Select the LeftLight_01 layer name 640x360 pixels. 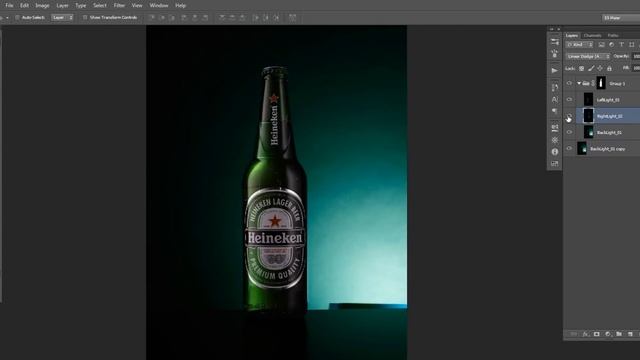[x=608, y=100]
